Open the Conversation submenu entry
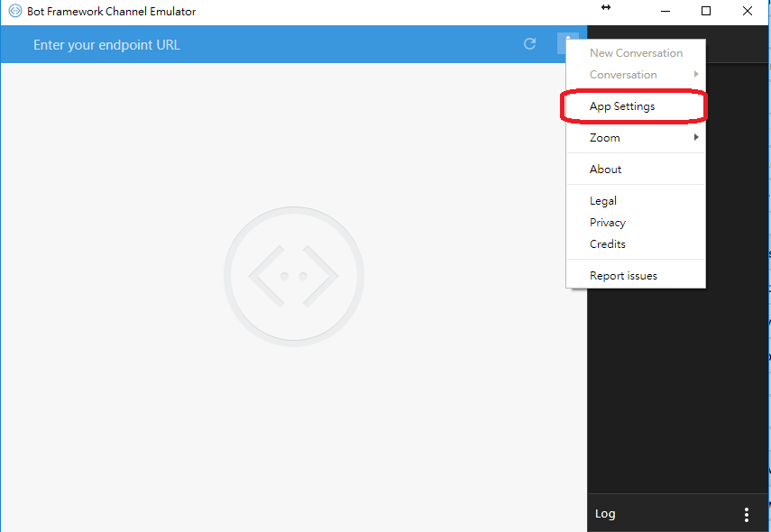The image size is (771, 532). pos(636,75)
